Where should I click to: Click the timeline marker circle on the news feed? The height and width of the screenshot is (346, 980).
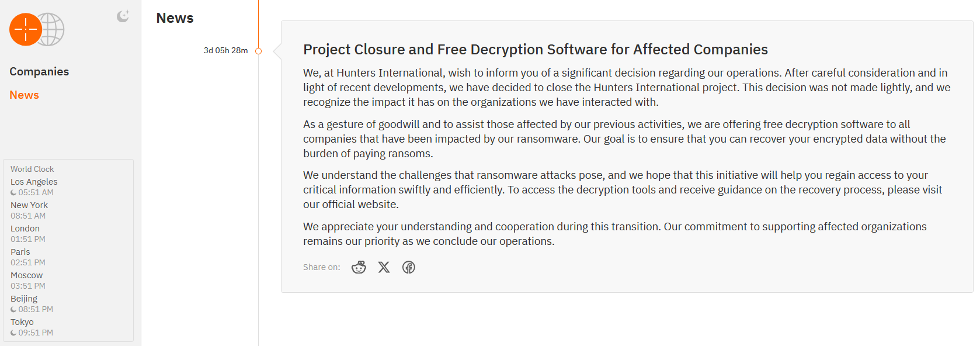pyautogui.click(x=258, y=50)
